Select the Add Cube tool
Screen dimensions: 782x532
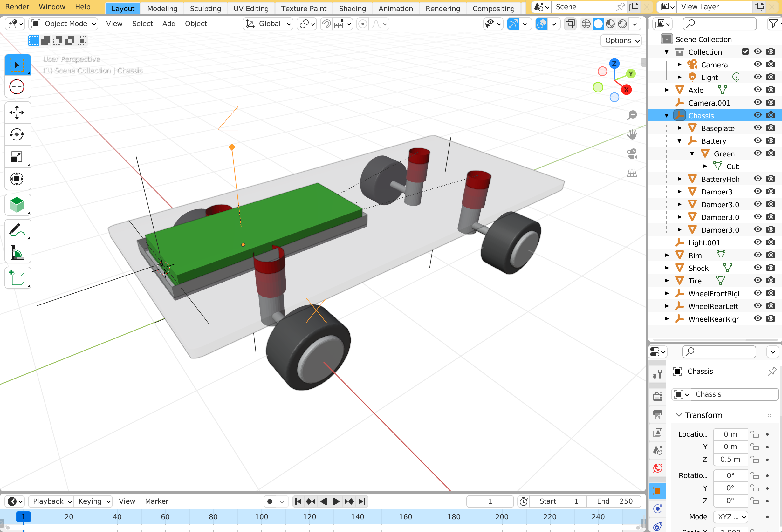[17, 278]
